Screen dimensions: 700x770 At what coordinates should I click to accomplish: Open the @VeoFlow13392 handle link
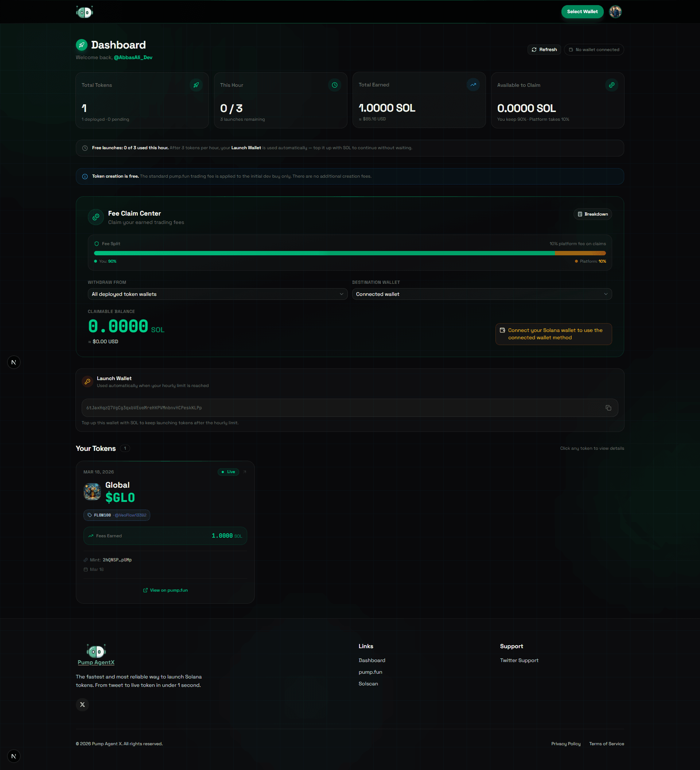click(x=131, y=515)
